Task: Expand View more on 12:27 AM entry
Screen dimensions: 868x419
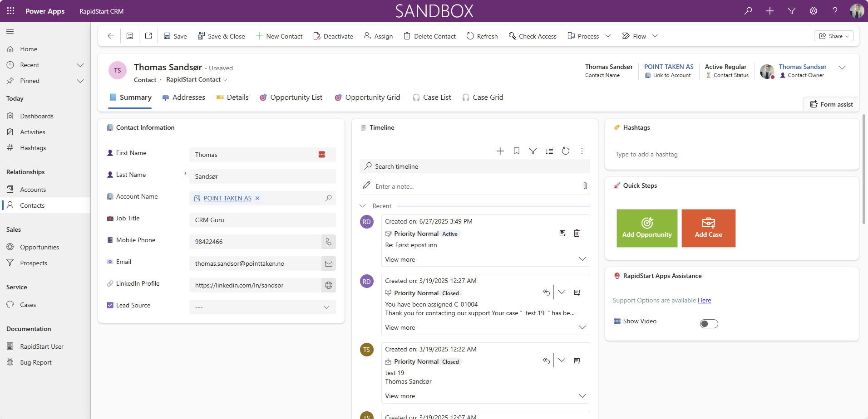Action: pyautogui.click(x=582, y=327)
